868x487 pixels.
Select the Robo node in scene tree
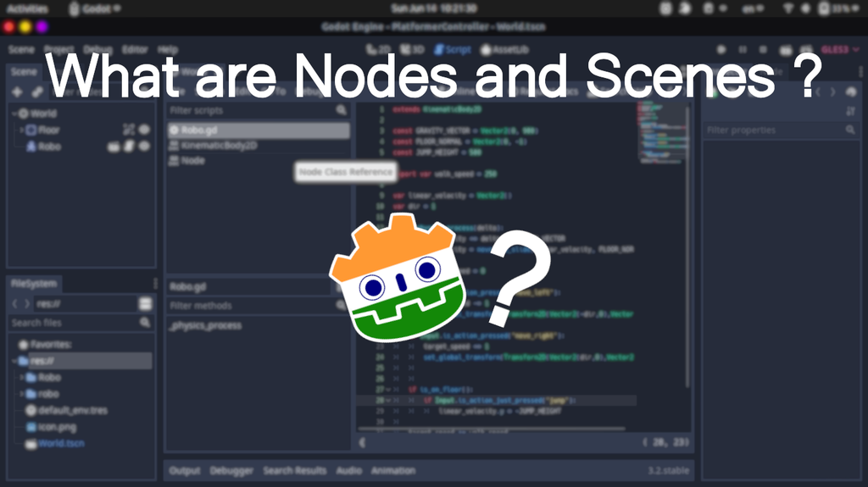point(49,147)
